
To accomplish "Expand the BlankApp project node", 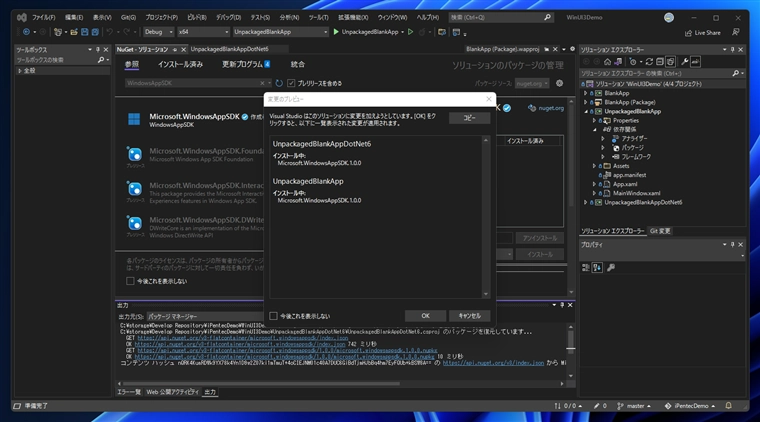I will tap(586, 93).
